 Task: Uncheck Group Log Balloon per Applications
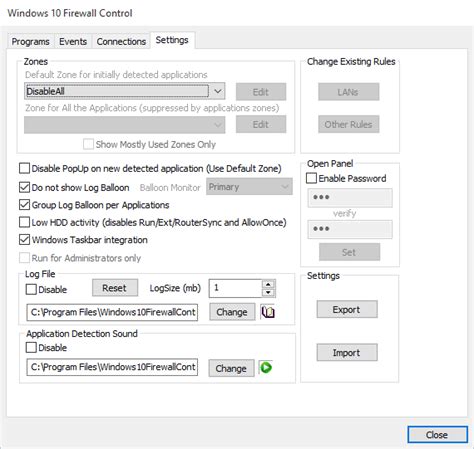24,205
